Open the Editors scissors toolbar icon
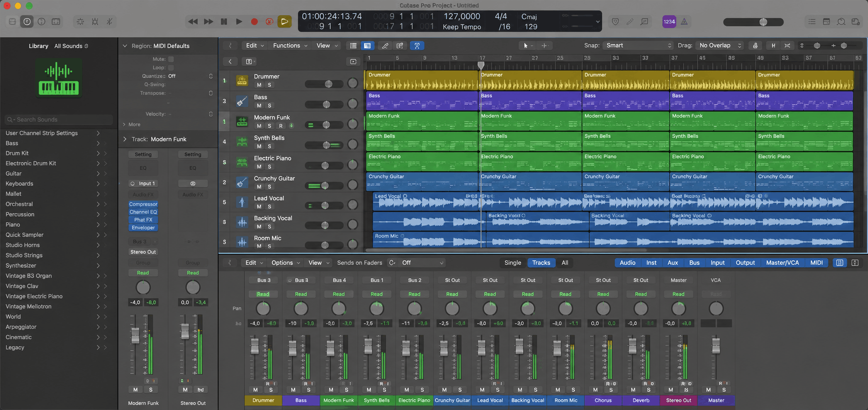Viewport: 868px width, 410px height. pos(109,21)
